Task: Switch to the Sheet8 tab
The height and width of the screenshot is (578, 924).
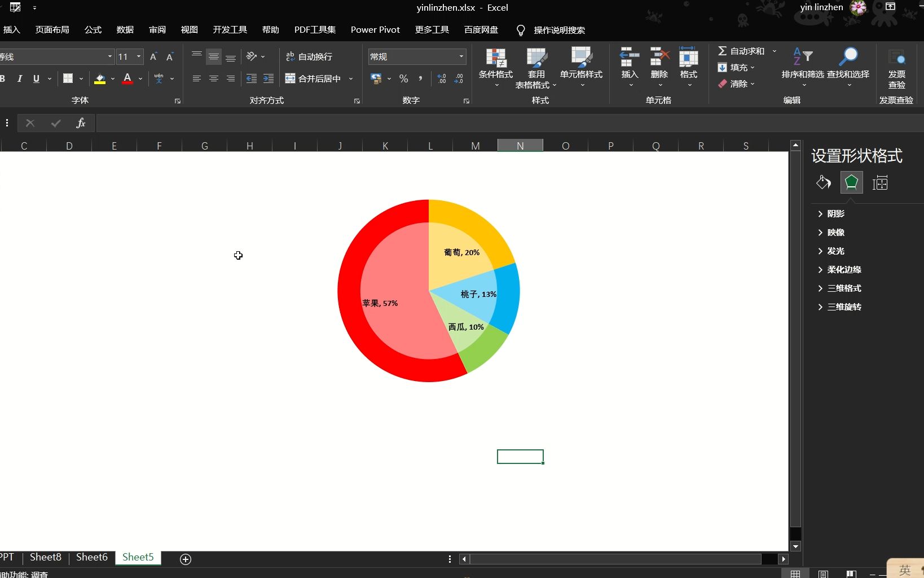Action: 45,557
